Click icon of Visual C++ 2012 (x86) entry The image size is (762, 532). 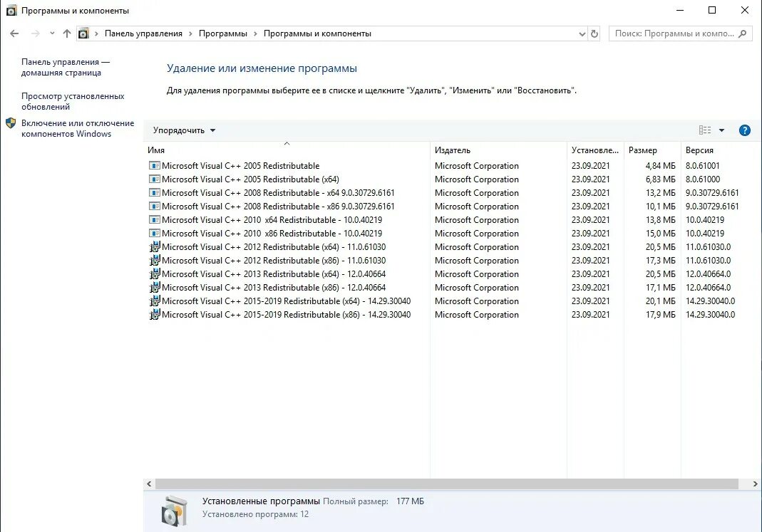(x=155, y=260)
